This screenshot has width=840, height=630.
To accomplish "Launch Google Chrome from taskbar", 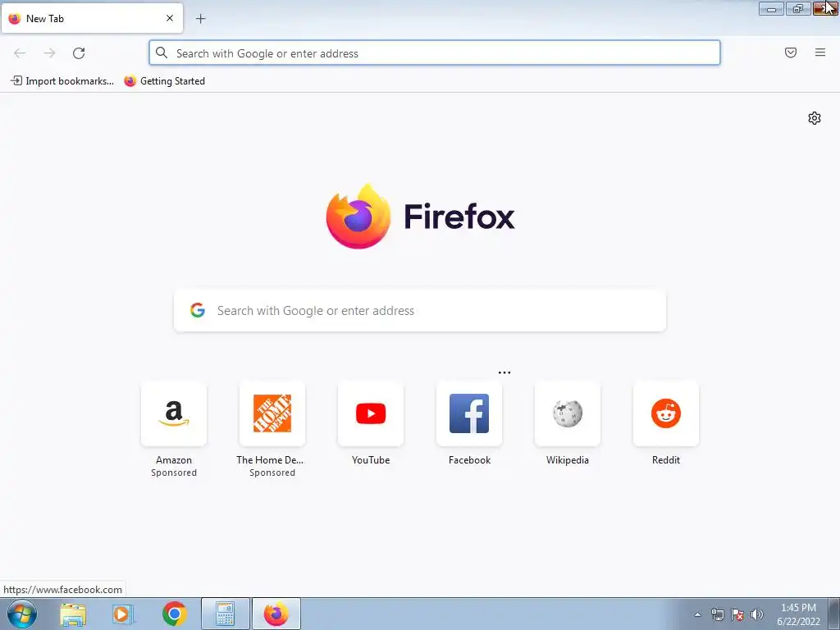I will pyautogui.click(x=175, y=614).
